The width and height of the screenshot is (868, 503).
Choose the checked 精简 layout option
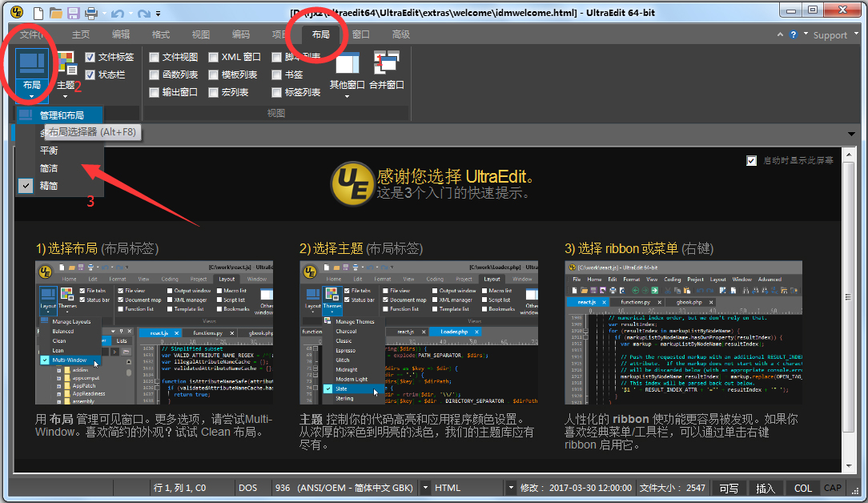point(59,186)
